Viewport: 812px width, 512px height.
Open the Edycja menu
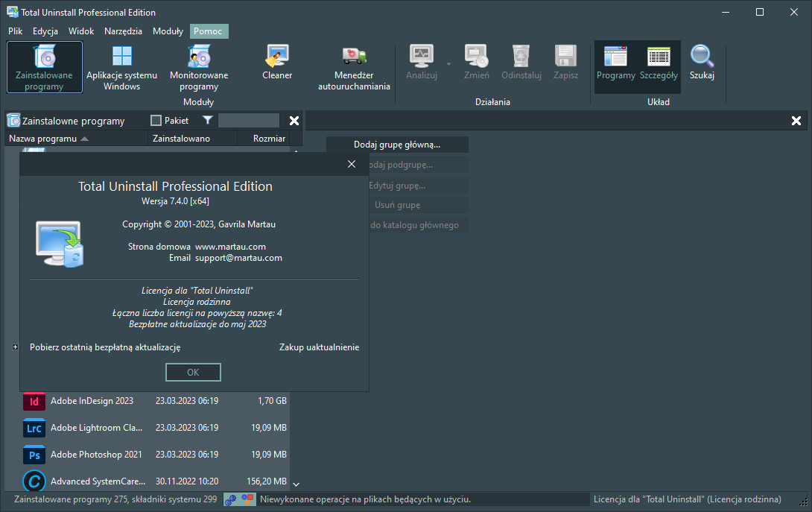pyautogui.click(x=45, y=31)
